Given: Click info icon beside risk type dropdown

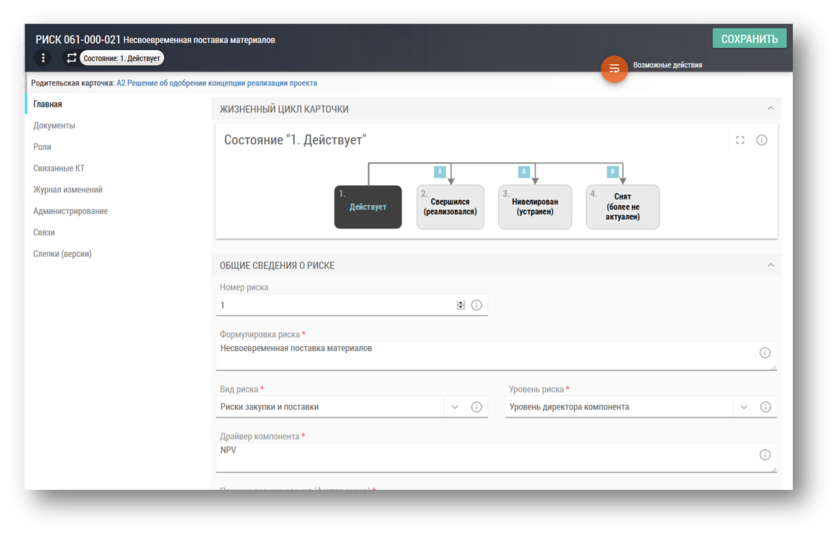Looking at the screenshot, I should click(x=476, y=407).
